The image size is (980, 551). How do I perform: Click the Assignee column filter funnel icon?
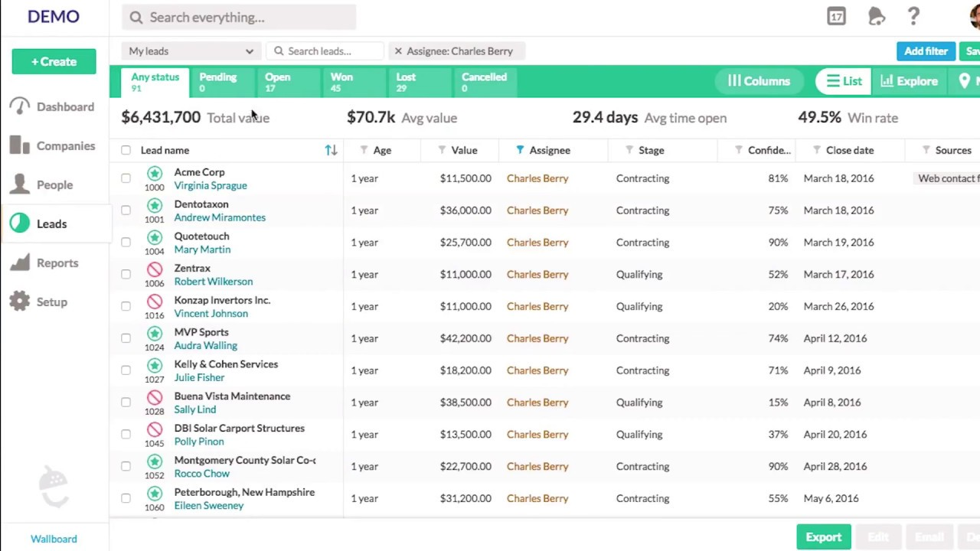click(520, 151)
